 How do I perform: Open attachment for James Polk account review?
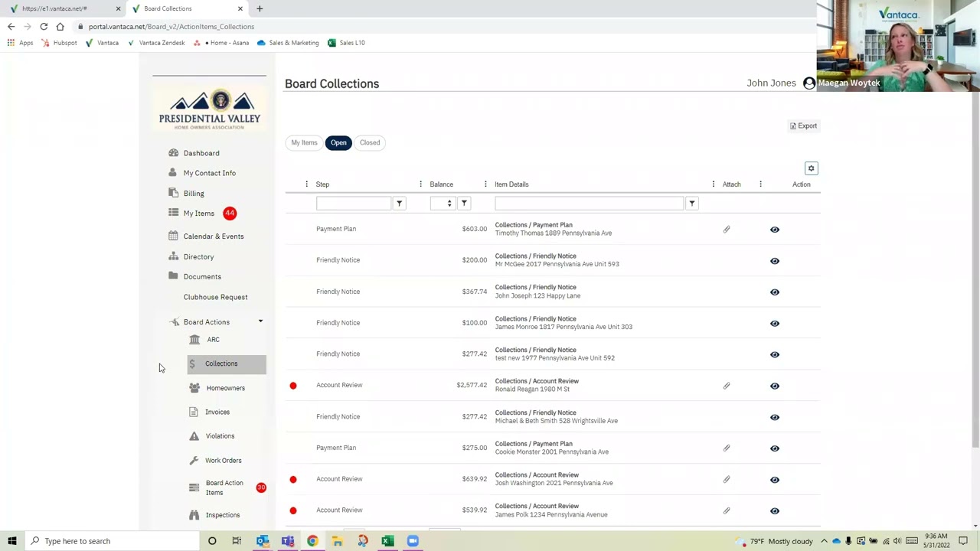(x=727, y=510)
